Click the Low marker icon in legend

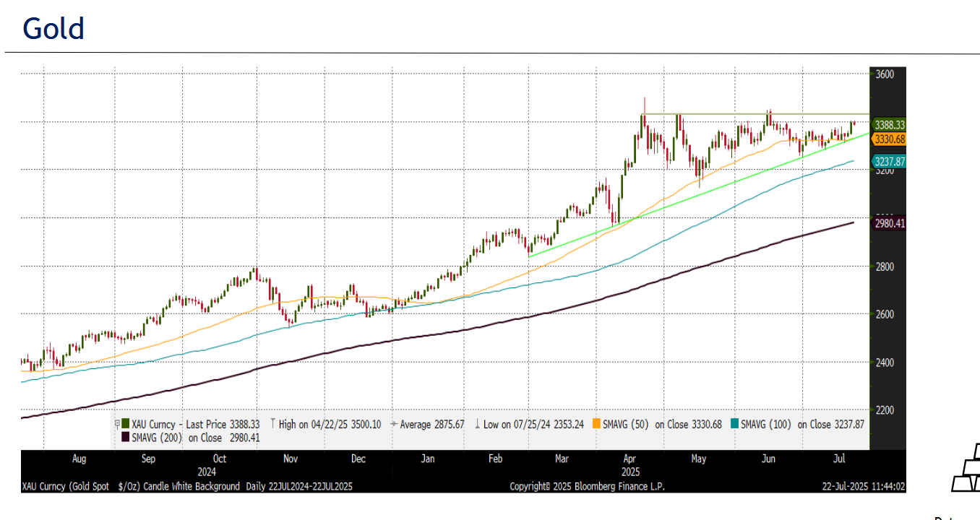pos(478,425)
